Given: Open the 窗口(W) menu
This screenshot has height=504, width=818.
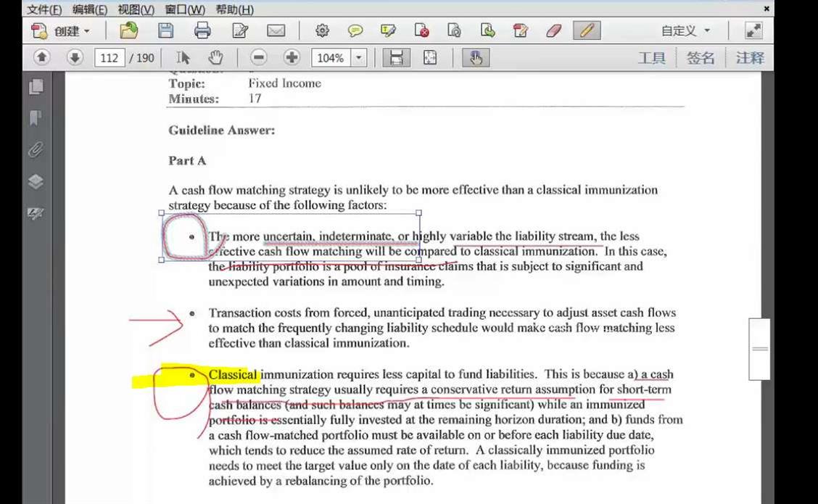Looking at the screenshot, I should [x=185, y=9].
